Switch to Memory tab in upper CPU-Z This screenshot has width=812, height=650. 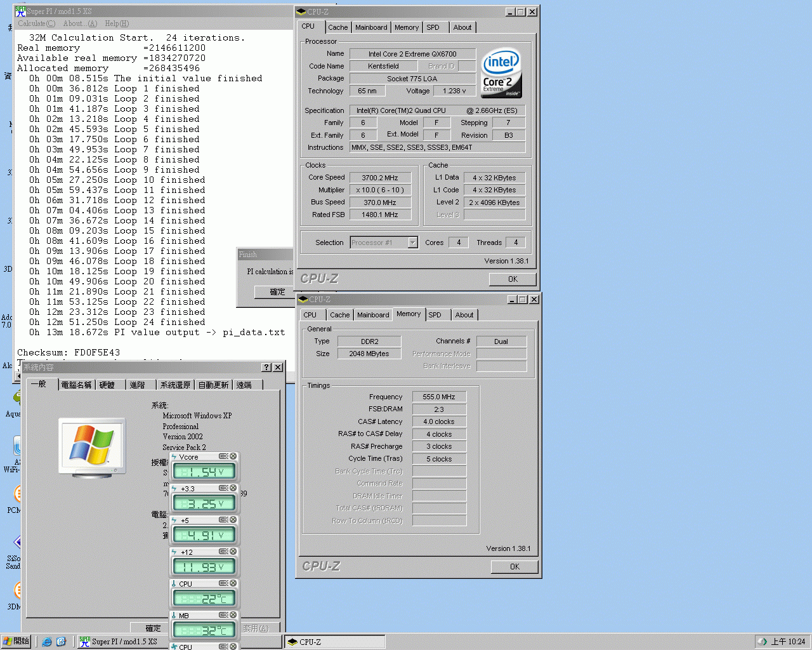(x=407, y=27)
